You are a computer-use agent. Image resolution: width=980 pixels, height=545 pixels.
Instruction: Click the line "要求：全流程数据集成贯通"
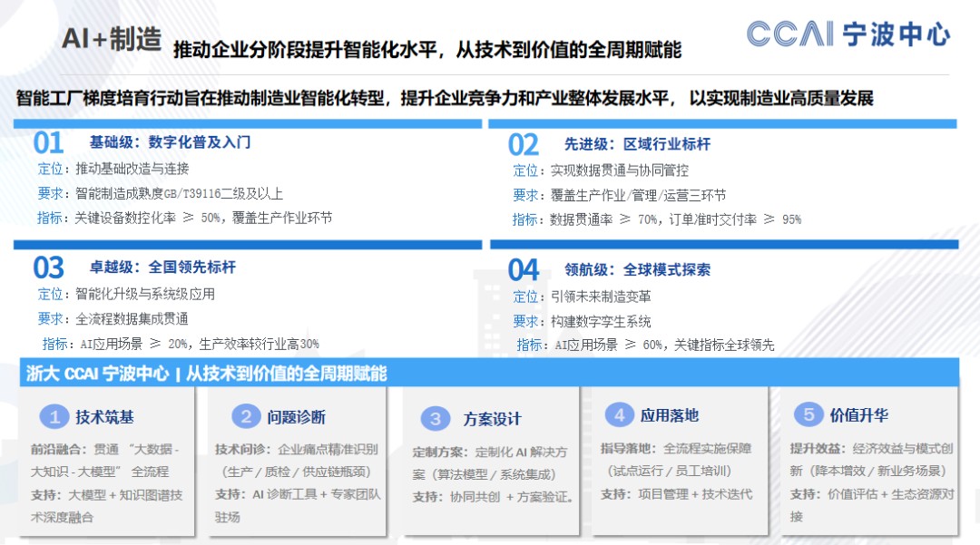pos(113,319)
